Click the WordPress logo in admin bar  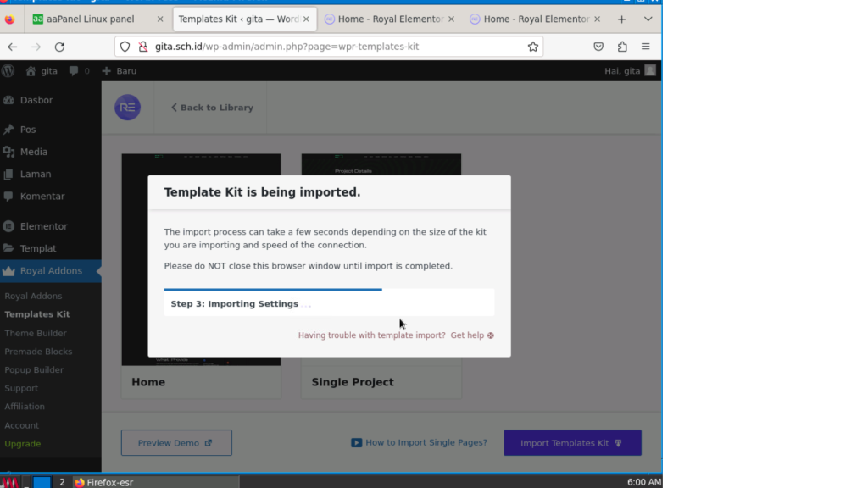(x=8, y=71)
